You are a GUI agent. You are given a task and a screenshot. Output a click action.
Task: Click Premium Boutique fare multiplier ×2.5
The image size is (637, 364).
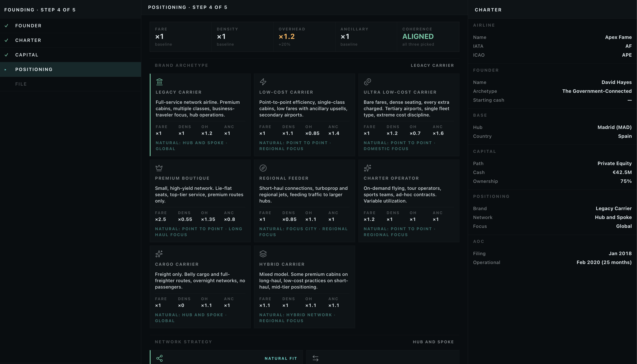click(x=161, y=219)
